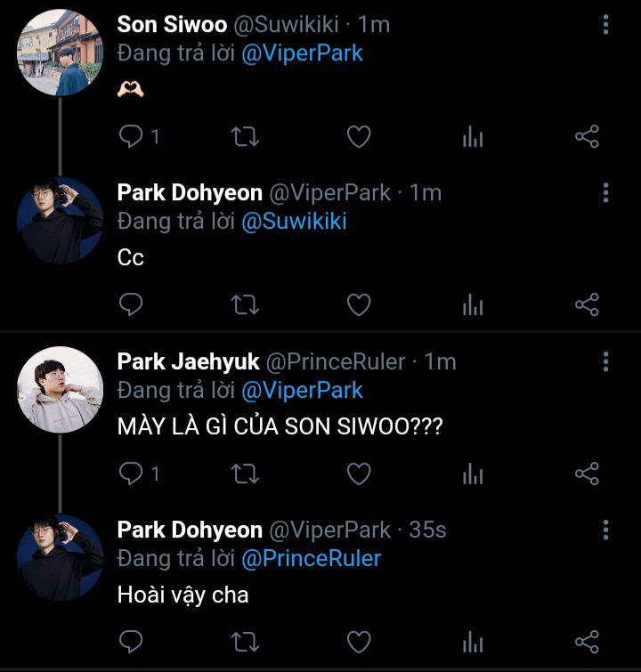Reply to Park Dohyeon's "Cc" tweet
The image size is (641, 672).
(132, 305)
